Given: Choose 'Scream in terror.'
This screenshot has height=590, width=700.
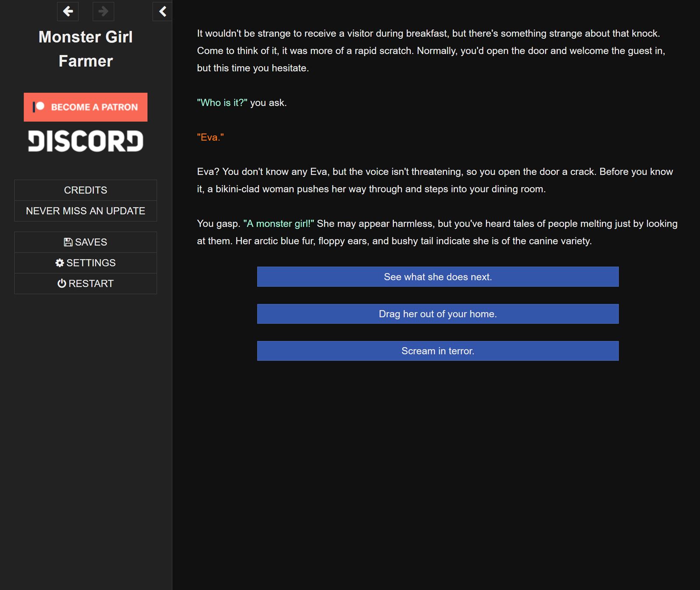Looking at the screenshot, I should (x=437, y=350).
